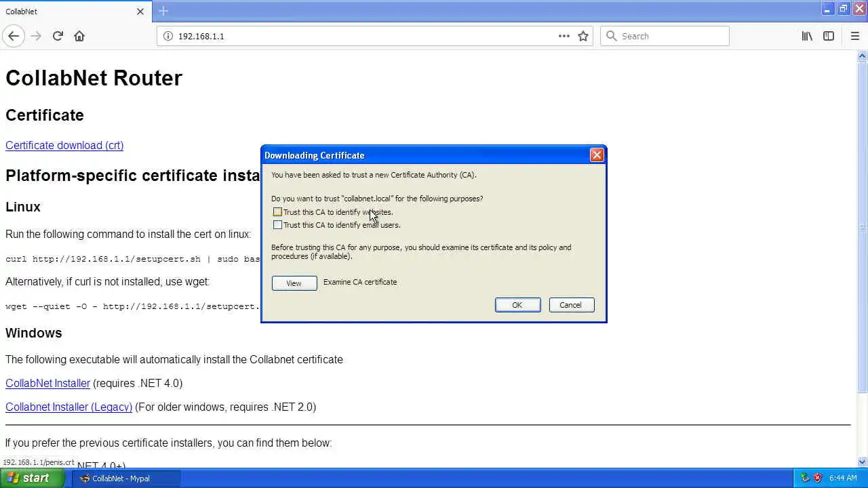Screen dimensions: 868x488
Task: Show site information icon in address bar
Action: 168,36
